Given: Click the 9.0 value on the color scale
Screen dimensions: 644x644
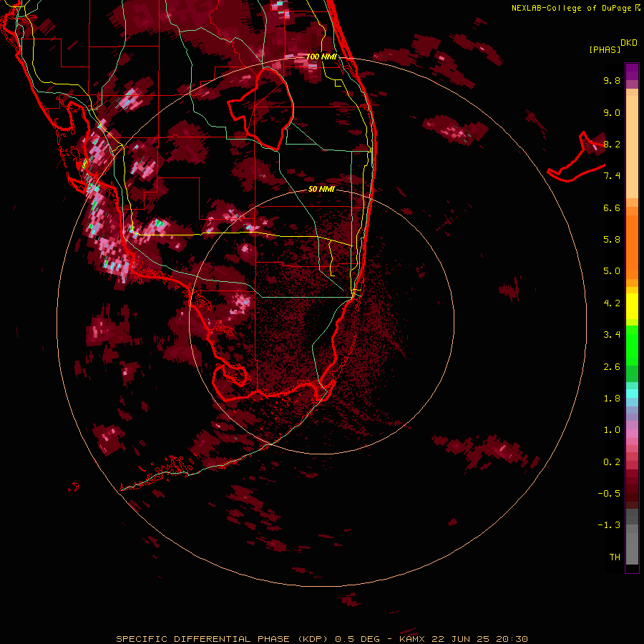Looking at the screenshot, I should (x=612, y=112).
